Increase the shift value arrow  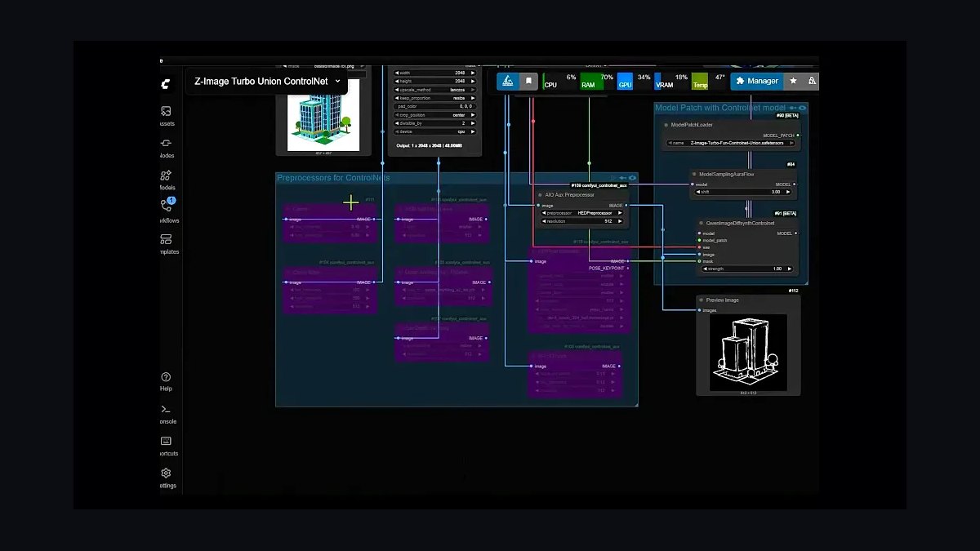click(787, 192)
